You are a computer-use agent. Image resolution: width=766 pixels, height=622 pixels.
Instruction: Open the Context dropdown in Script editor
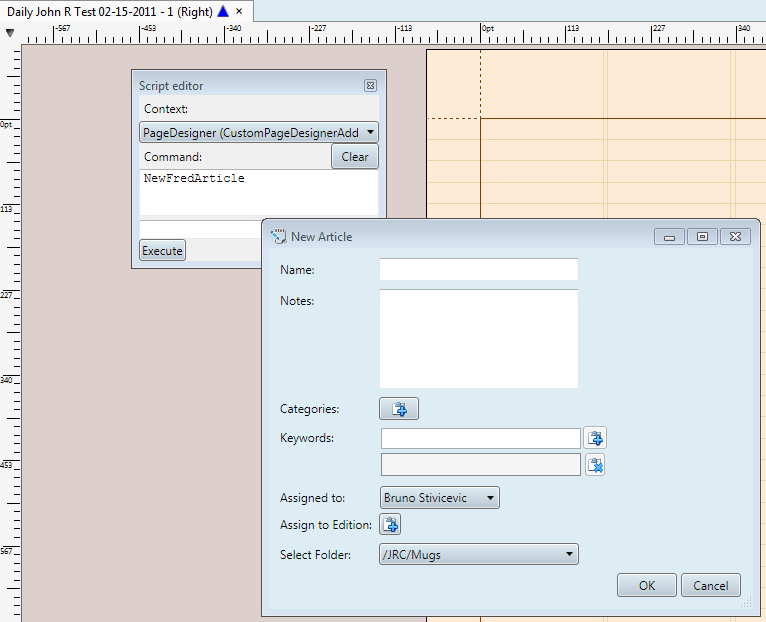[259, 132]
